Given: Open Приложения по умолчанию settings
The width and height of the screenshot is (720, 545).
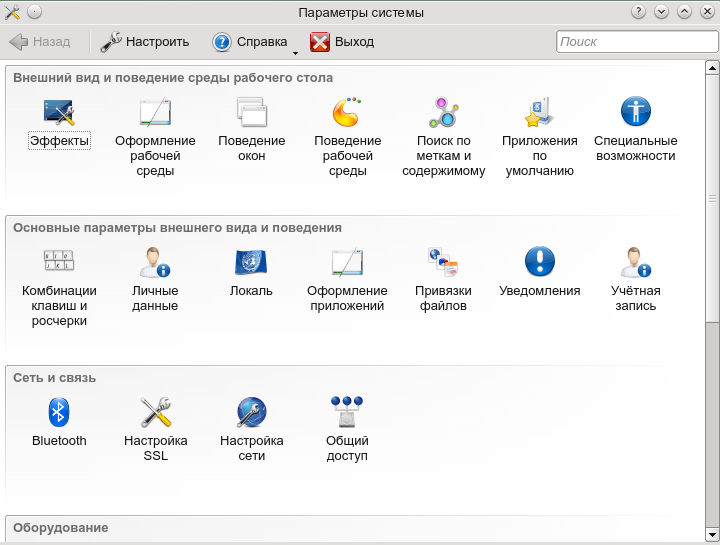Looking at the screenshot, I should [x=540, y=137].
